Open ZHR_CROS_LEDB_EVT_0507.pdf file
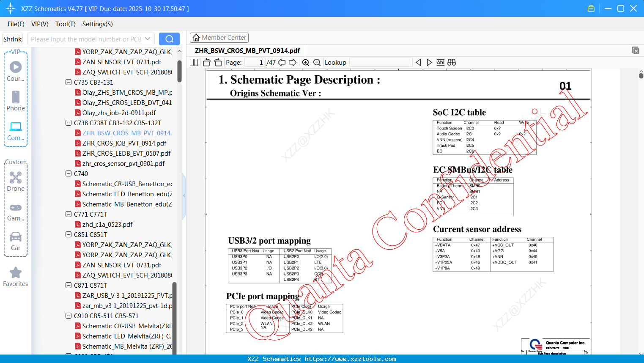Screen dimensions: 644x363 126,153
